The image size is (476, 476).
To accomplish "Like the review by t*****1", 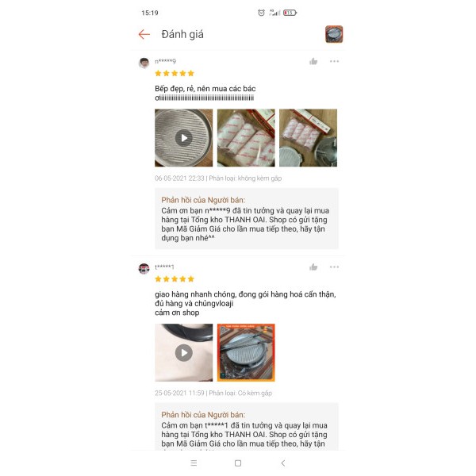I will pyautogui.click(x=313, y=267).
